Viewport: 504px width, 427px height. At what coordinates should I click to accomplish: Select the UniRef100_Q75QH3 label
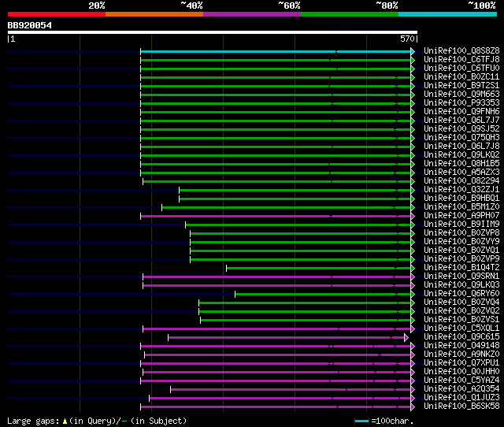click(461, 138)
